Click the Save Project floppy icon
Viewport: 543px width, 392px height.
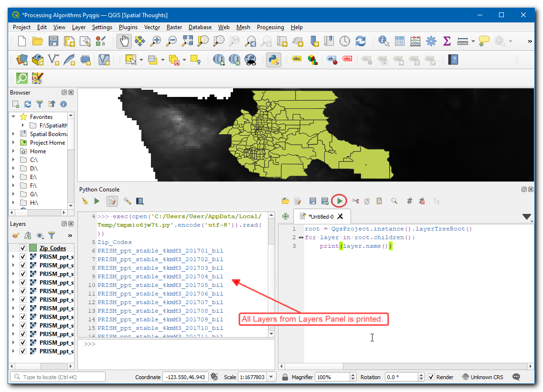tap(53, 42)
